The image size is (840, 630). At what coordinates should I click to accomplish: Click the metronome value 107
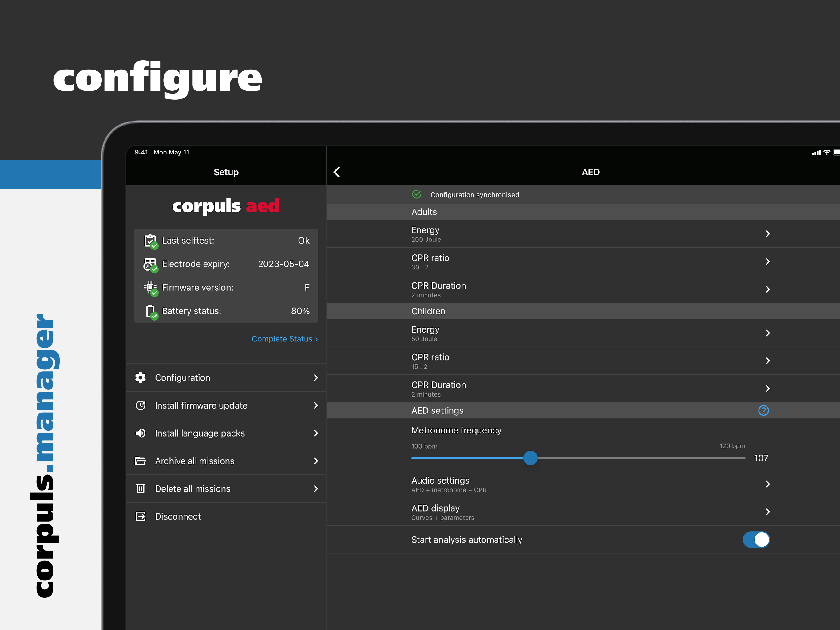761,458
